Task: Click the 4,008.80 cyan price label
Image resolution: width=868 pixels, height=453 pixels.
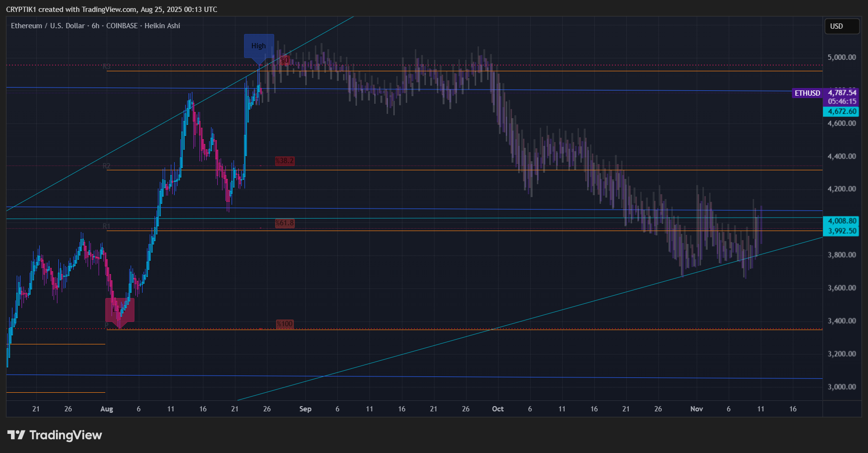Action: [841, 221]
